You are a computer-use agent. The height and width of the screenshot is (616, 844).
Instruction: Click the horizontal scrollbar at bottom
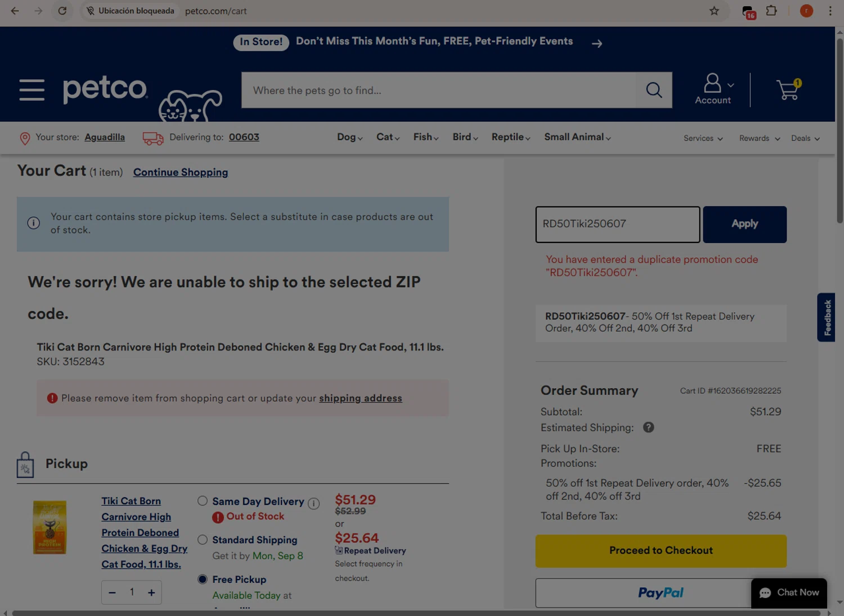(x=416, y=613)
